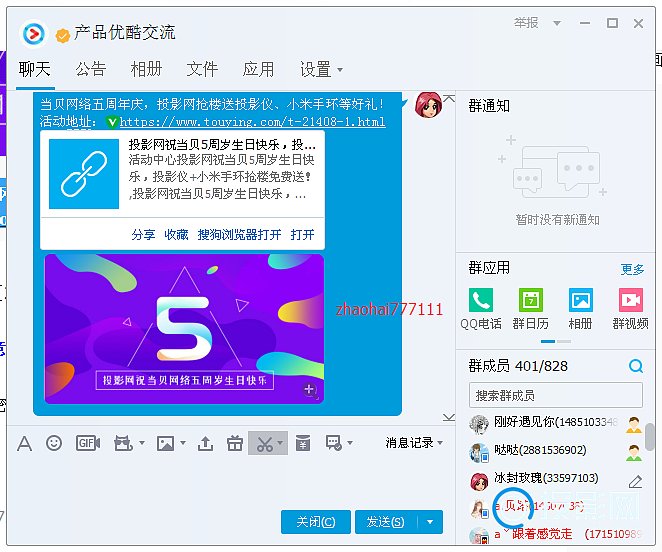Select member 冰封玫瑰(33597103)
Screen dimensions: 662x552
[556, 479]
